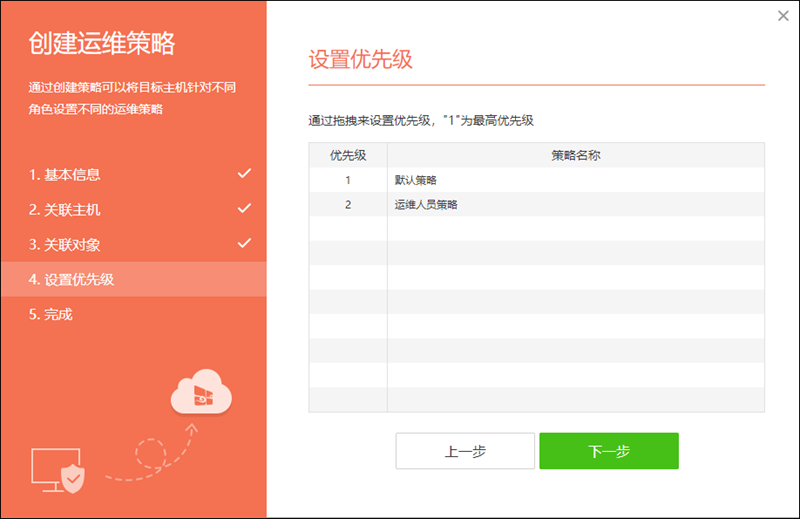Open step 2. 关联主机
Viewport: 800px width, 519px height.
(x=65, y=210)
